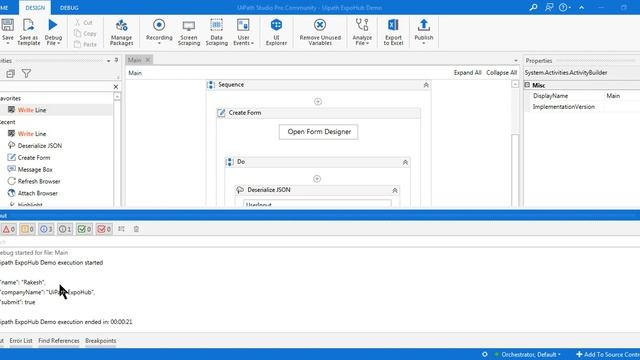Click Cut in ribbon
Screen dimensions: 640x360
pyautogui.click(x=84, y=22)
